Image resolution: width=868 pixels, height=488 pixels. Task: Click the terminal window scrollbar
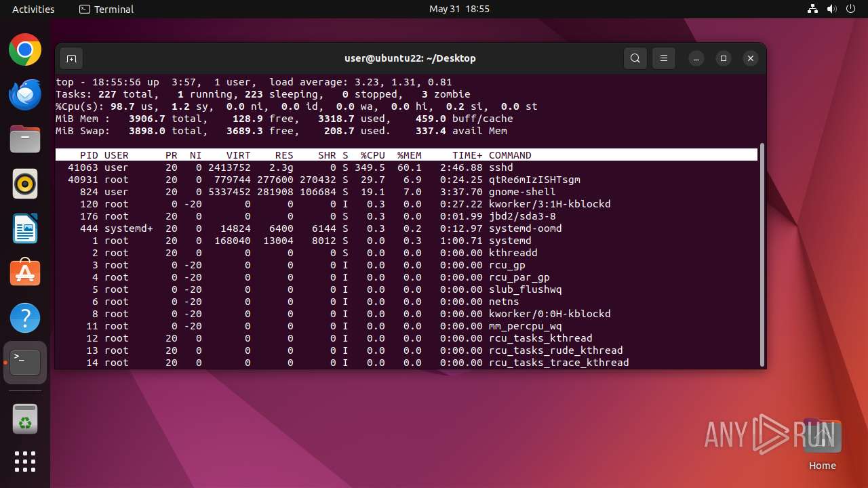[x=762, y=254]
